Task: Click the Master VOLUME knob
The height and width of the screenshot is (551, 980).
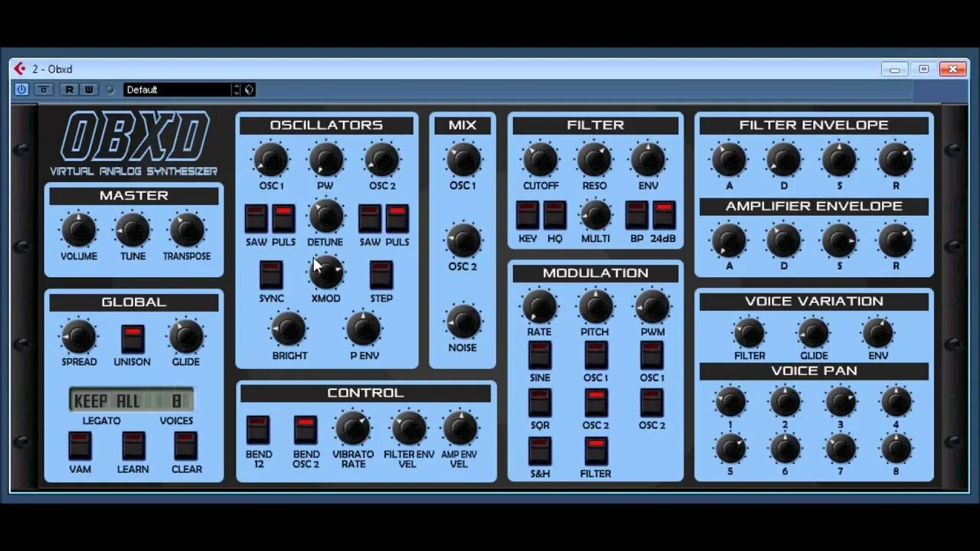Action: 79,230
